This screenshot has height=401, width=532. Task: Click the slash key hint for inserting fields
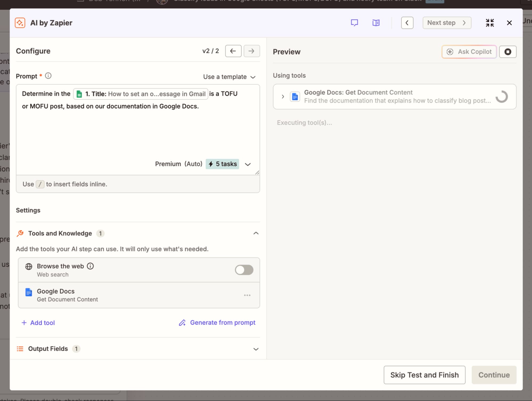point(40,184)
